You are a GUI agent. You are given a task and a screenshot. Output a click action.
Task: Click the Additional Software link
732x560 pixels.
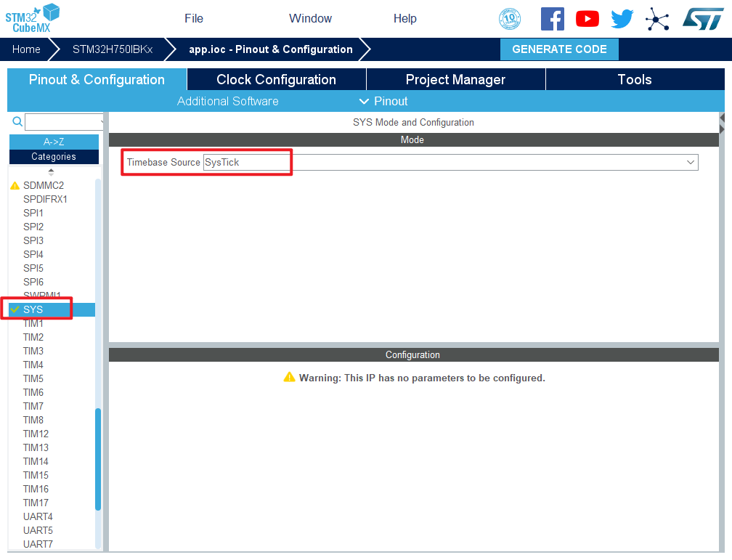tap(227, 101)
